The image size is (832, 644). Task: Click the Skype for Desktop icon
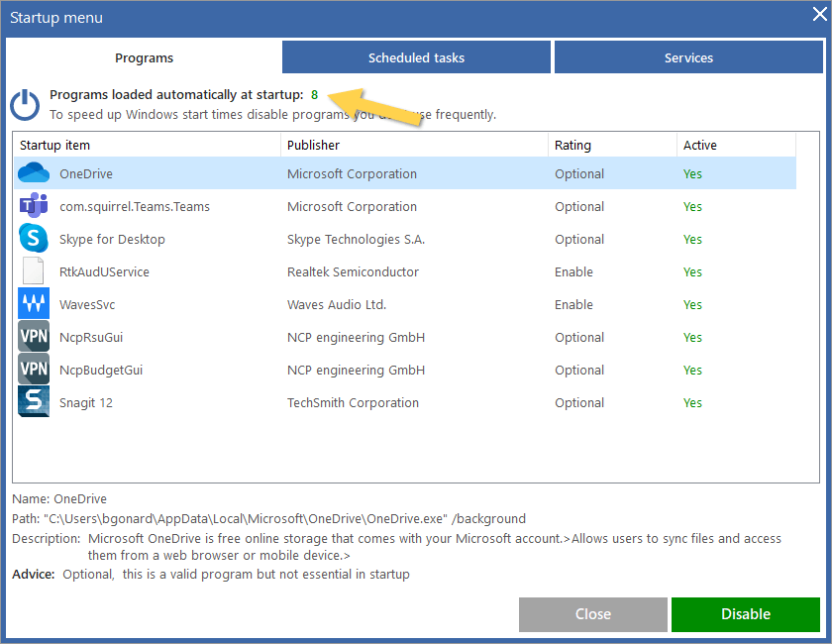coord(34,238)
